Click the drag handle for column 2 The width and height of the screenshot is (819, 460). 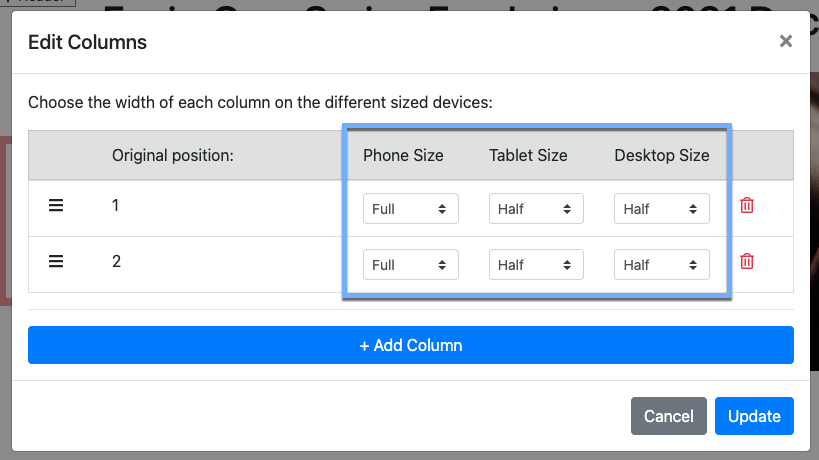57,261
